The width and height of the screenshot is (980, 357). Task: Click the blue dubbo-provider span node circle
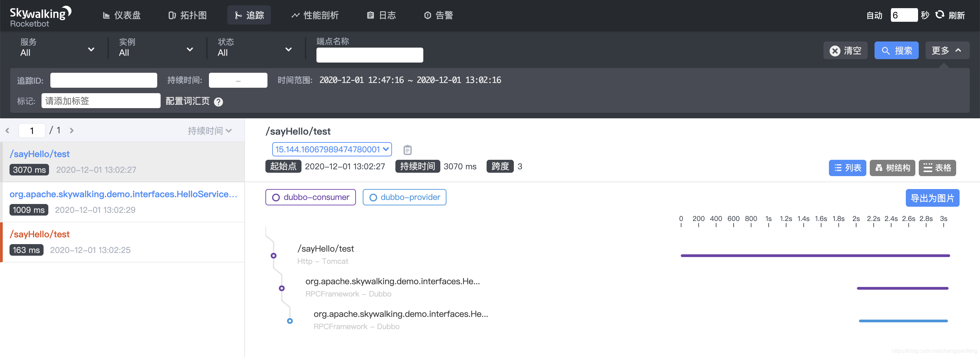290,321
